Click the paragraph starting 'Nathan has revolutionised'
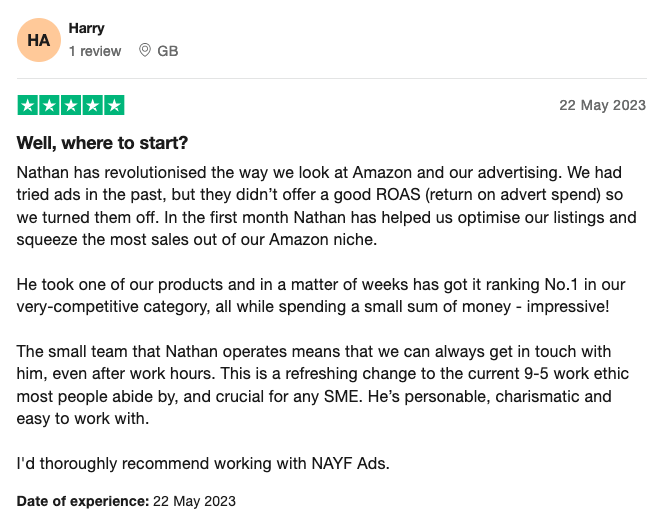 pos(327,206)
